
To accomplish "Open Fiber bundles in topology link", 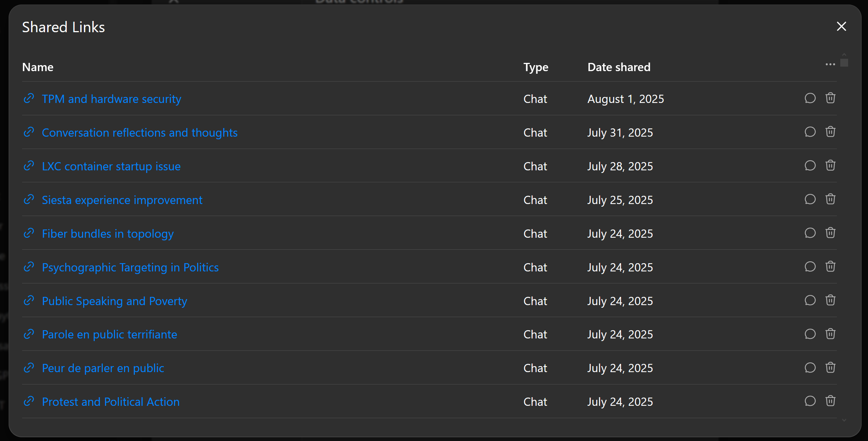I will click(108, 234).
